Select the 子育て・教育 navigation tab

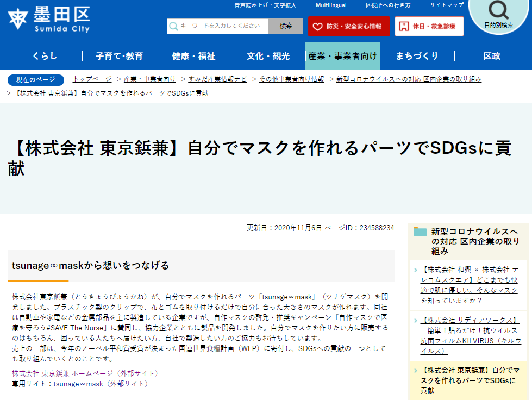pos(119,56)
